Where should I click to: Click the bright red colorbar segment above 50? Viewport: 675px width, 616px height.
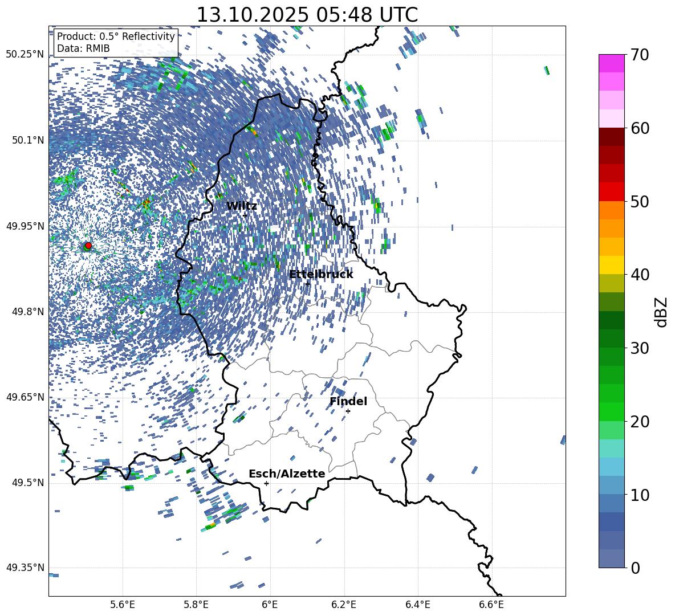612,192
